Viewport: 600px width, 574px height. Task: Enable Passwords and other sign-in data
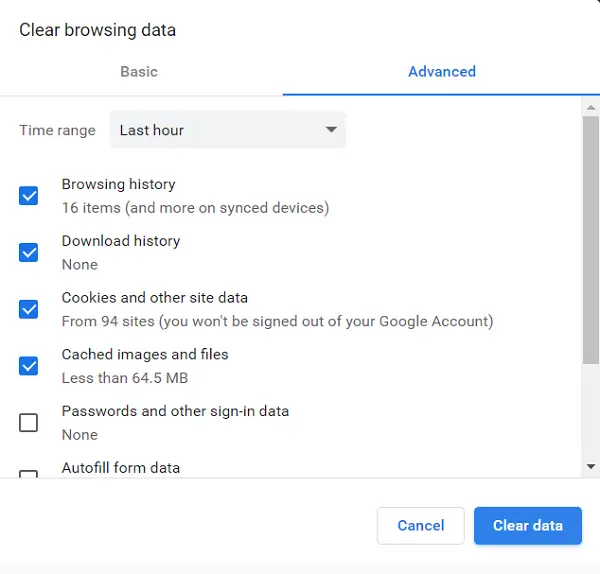(28, 422)
